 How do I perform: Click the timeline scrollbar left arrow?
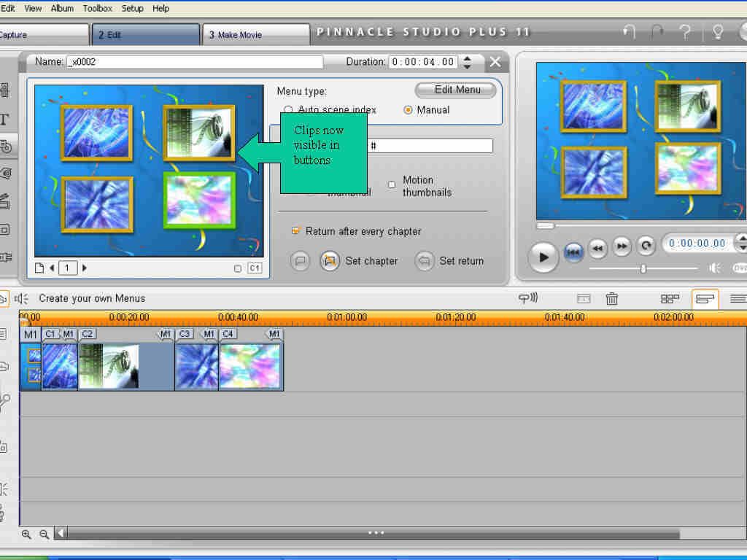pos(61,533)
